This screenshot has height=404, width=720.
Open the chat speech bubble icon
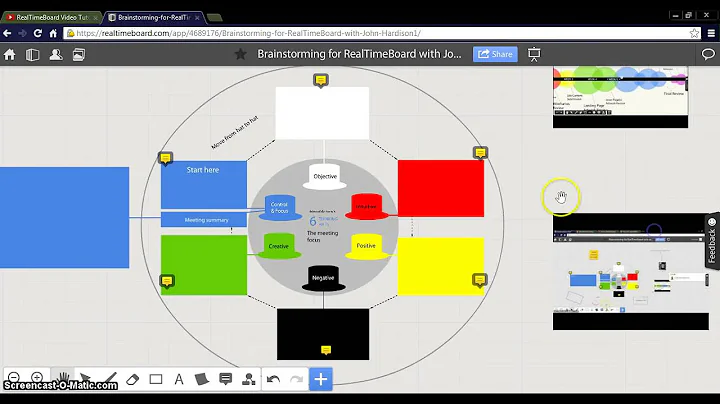point(708,54)
